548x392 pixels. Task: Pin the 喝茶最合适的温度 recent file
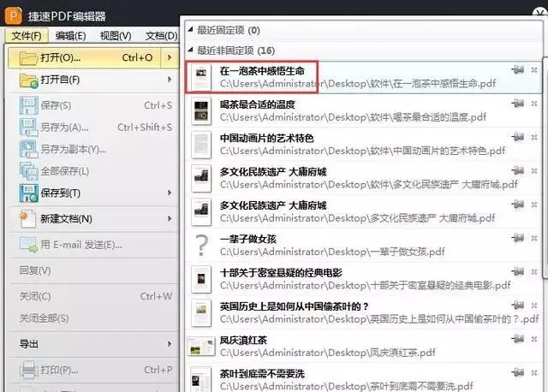pyautogui.click(x=518, y=104)
